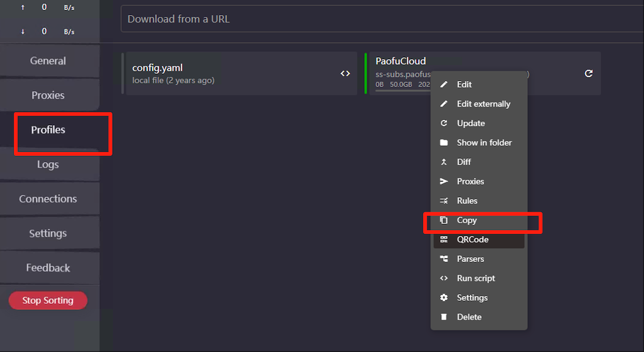Switch to the General tab in the sidebar

coord(48,61)
